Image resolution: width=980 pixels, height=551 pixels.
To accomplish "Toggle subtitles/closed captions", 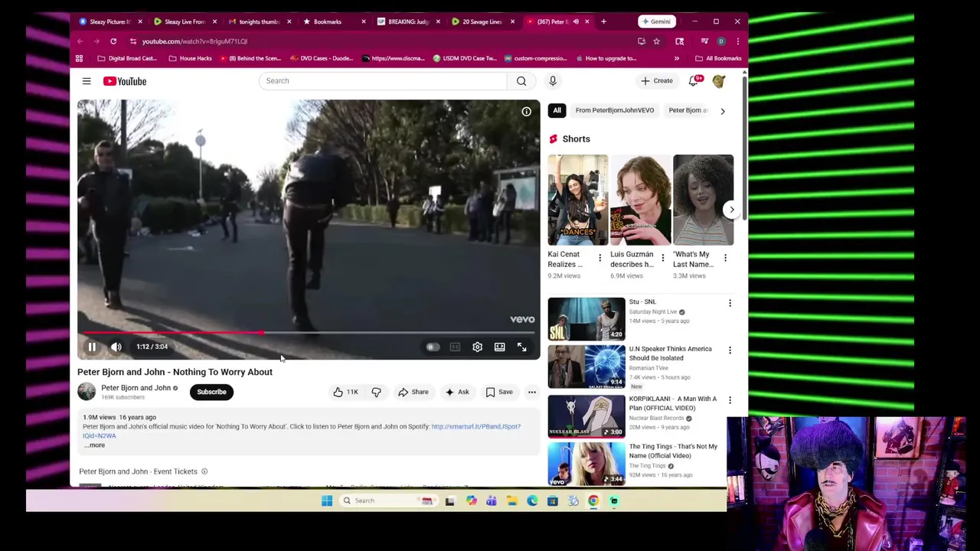I will coord(455,347).
